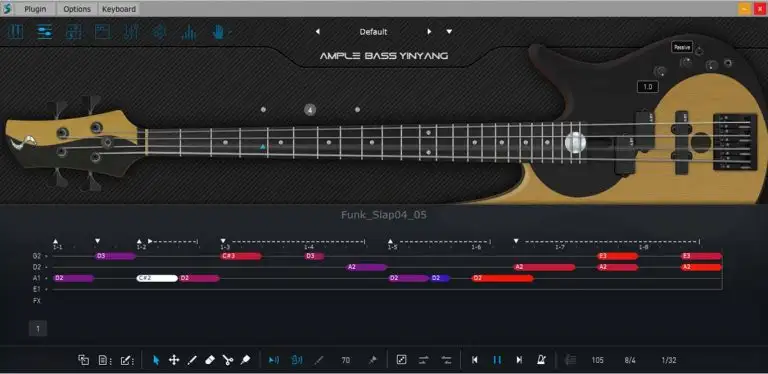Click the pattern slot button labeled 1
Screen dimensions: 768x374
pyautogui.click(x=38, y=329)
